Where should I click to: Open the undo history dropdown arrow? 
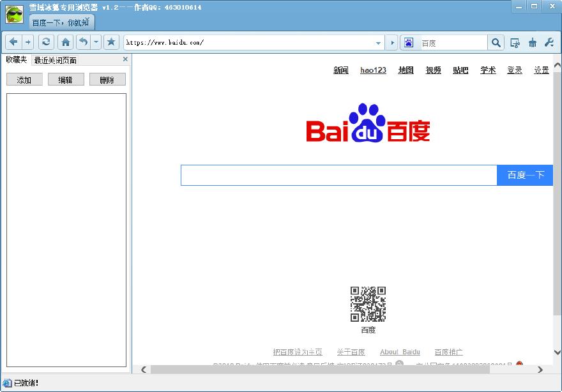[x=96, y=42]
